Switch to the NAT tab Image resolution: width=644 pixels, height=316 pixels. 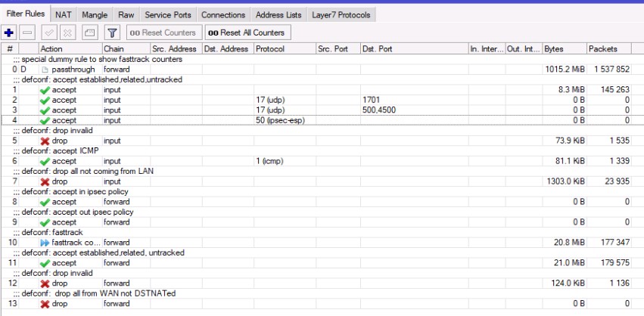point(64,15)
